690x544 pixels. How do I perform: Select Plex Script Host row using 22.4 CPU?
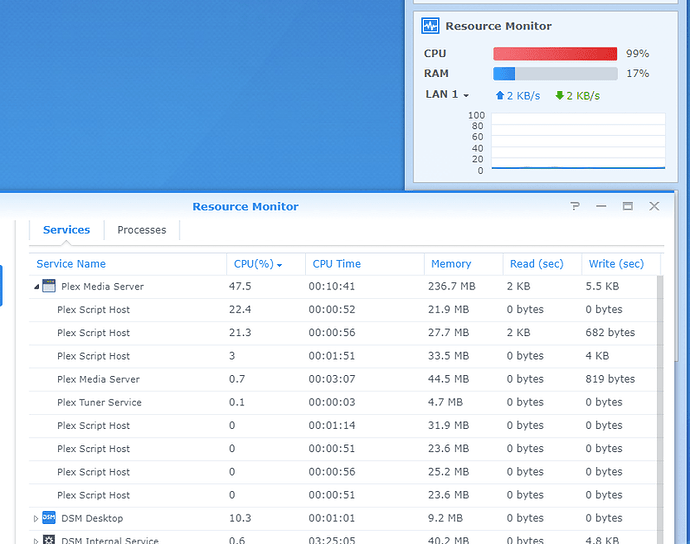click(x=343, y=309)
